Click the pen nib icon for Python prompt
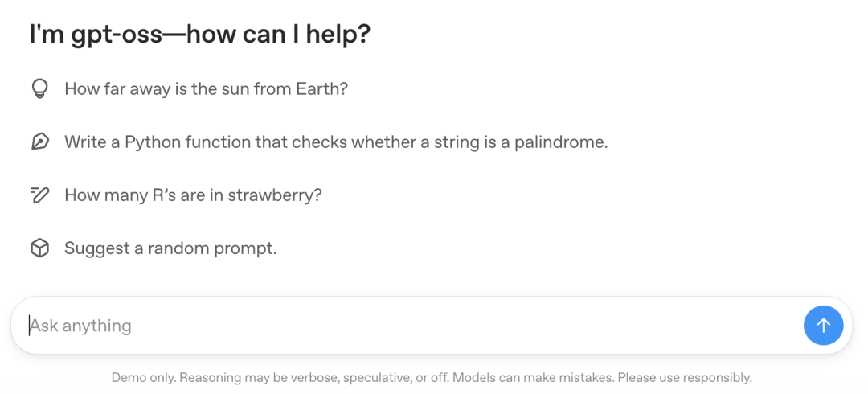This screenshot has height=394, width=868. tap(40, 142)
